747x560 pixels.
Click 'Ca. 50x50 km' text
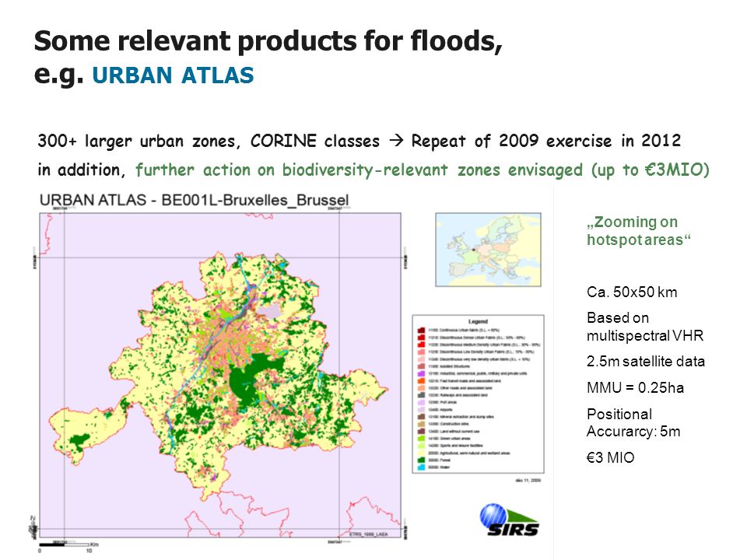[632, 292]
